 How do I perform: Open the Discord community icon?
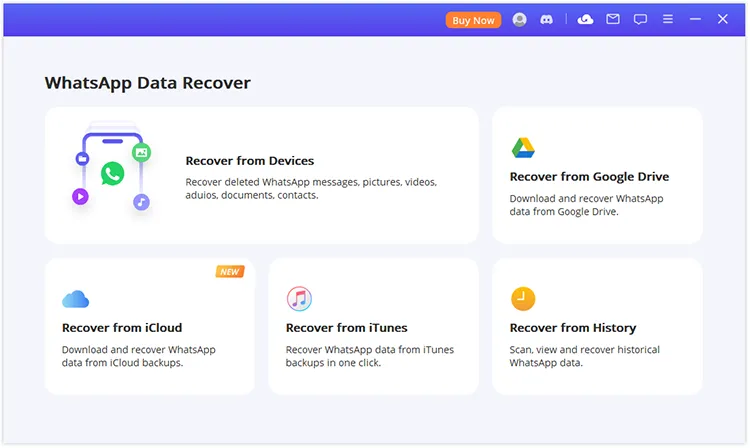546,20
